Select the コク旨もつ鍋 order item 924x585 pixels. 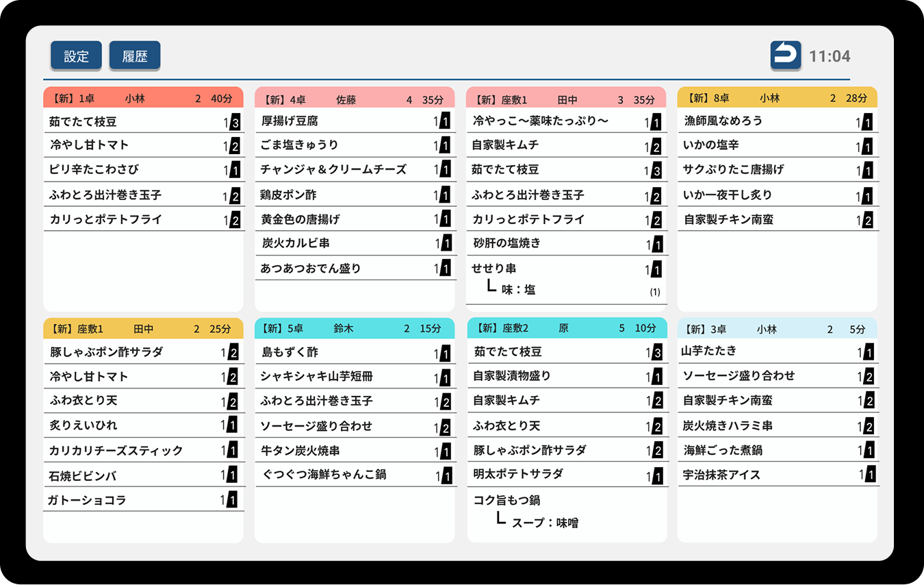coord(566,511)
